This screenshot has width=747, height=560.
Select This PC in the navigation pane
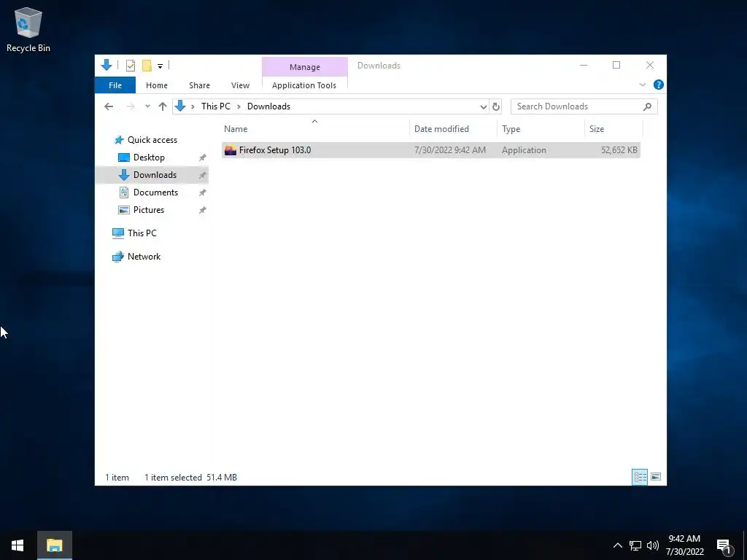(142, 233)
